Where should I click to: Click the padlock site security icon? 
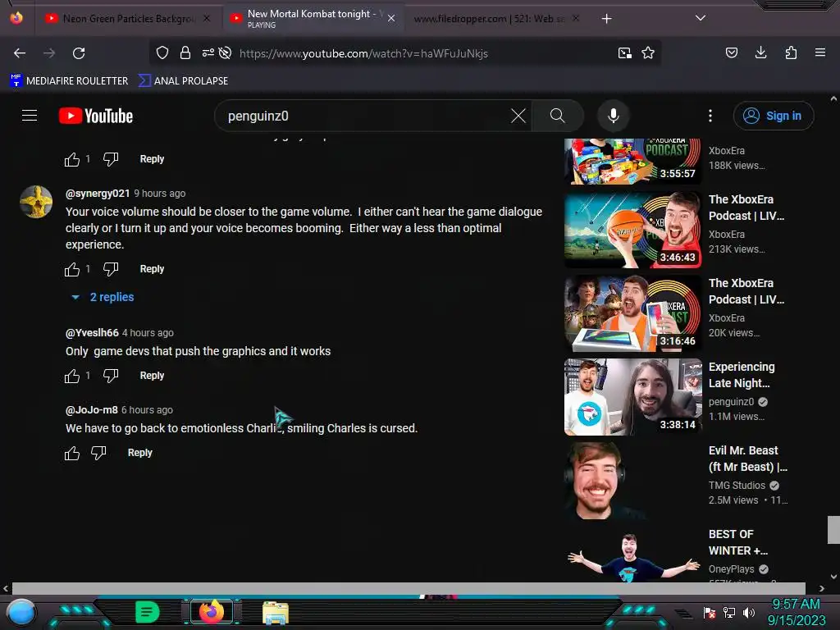[x=185, y=52]
